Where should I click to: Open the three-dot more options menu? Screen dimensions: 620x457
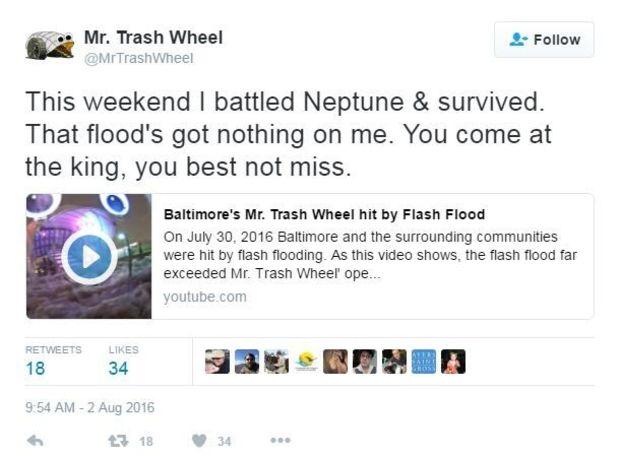tap(281, 440)
